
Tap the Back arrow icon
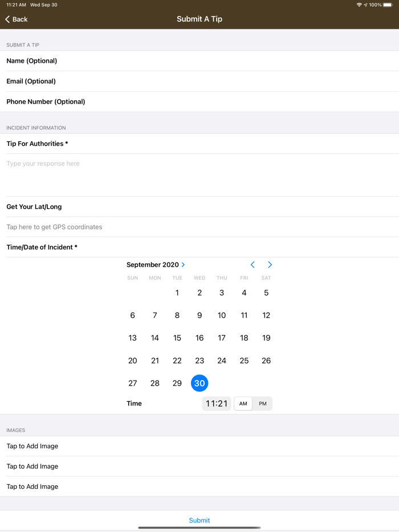click(x=7, y=19)
